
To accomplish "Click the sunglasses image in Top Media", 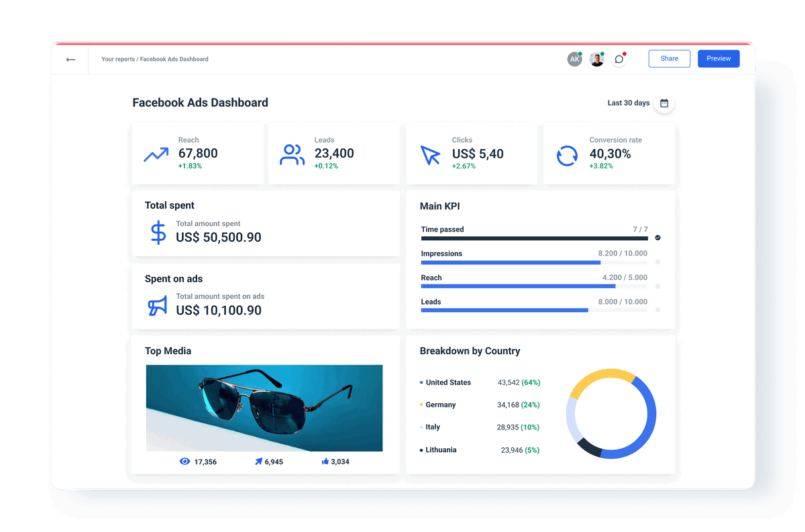I will [x=264, y=408].
